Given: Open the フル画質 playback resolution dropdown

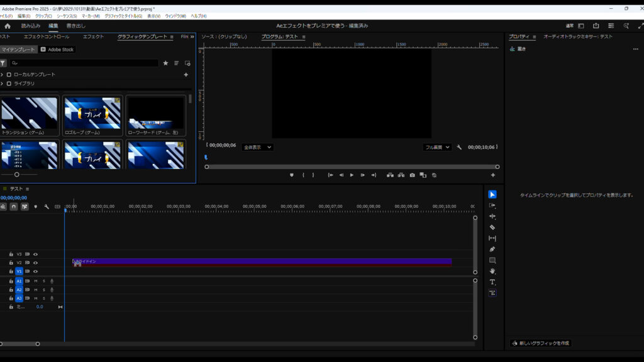Looking at the screenshot, I should click(438, 147).
